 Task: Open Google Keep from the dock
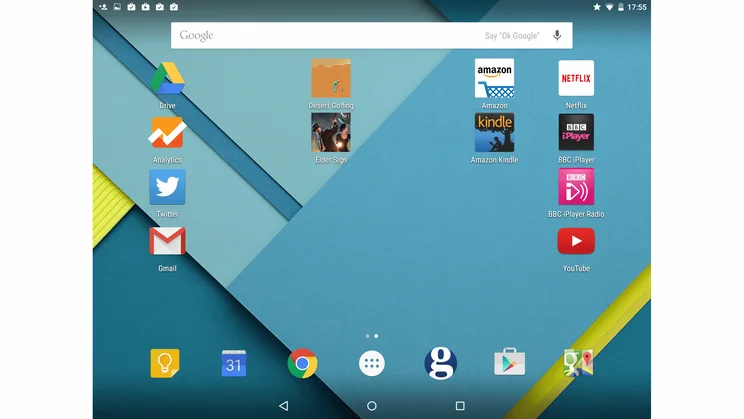point(165,363)
